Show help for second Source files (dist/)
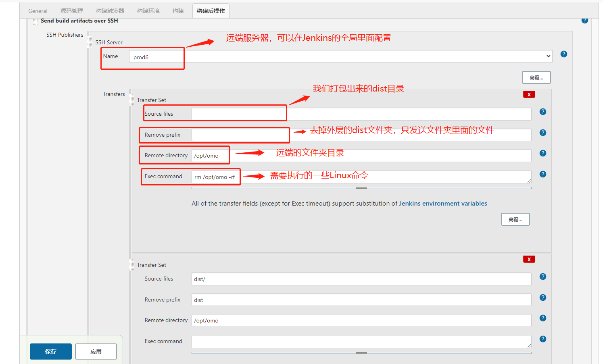 (x=543, y=277)
